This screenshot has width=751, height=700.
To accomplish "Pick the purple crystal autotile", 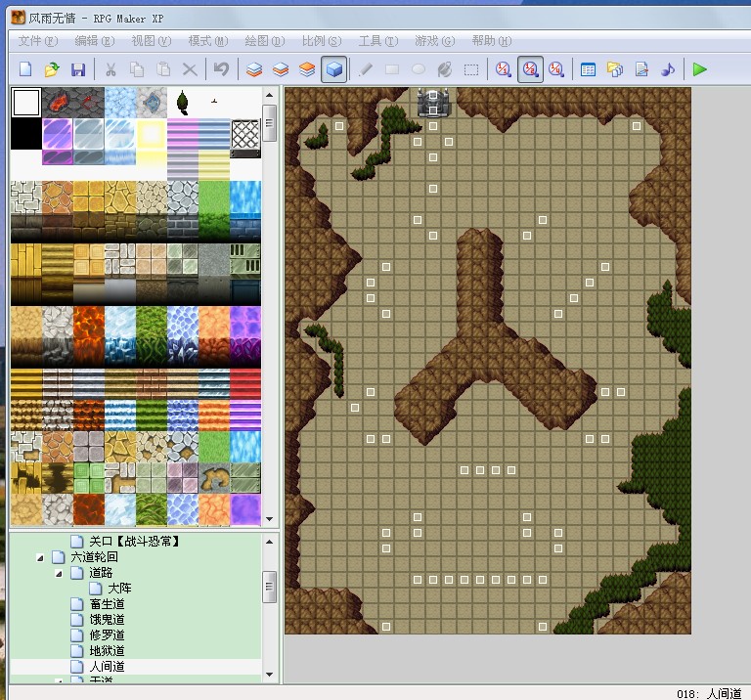I will click(x=58, y=134).
